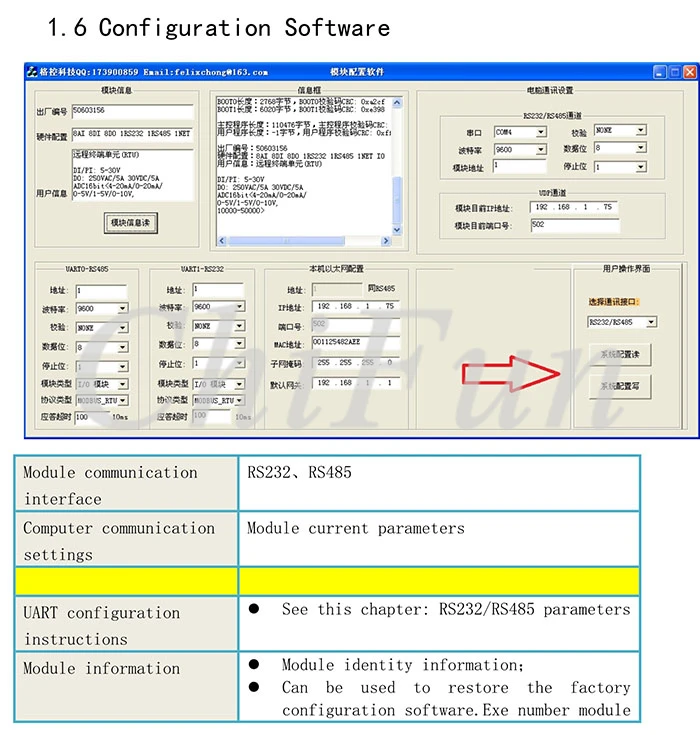Open the UART0-RS485 数据位 dropdown
The height and width of the screenshot is (735, 700).
[122, 347]
